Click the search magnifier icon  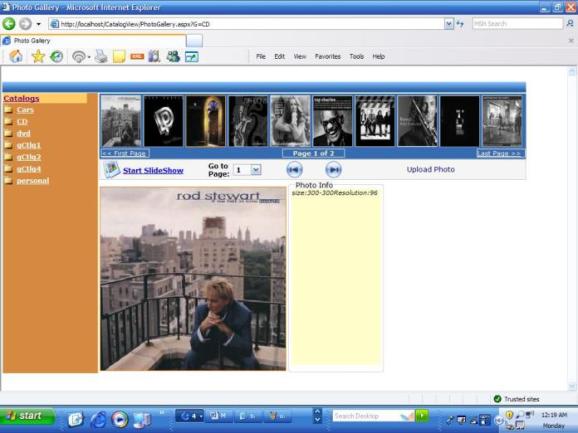click(x=570, y=24)
